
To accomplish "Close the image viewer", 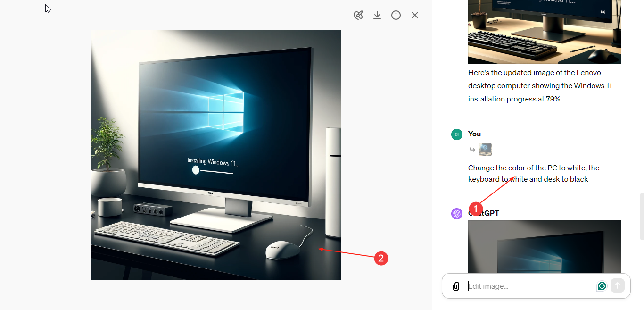I will pyautogui.click(x=415, y=15).
